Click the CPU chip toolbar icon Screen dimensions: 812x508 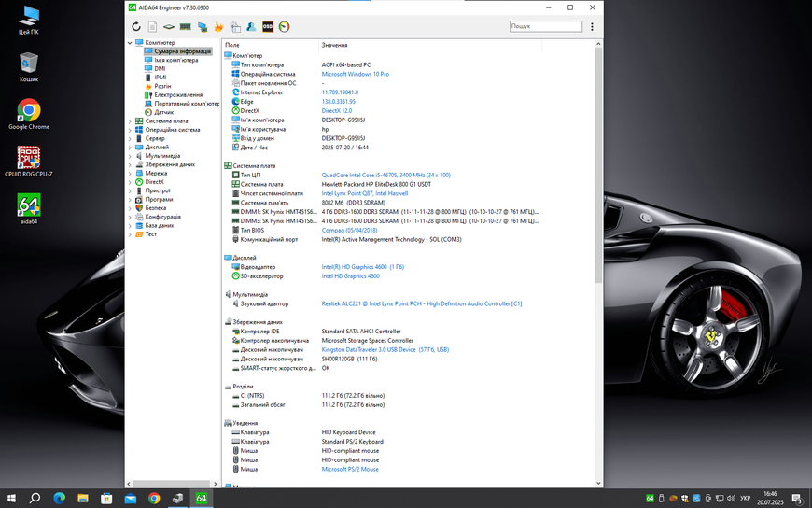169,26
